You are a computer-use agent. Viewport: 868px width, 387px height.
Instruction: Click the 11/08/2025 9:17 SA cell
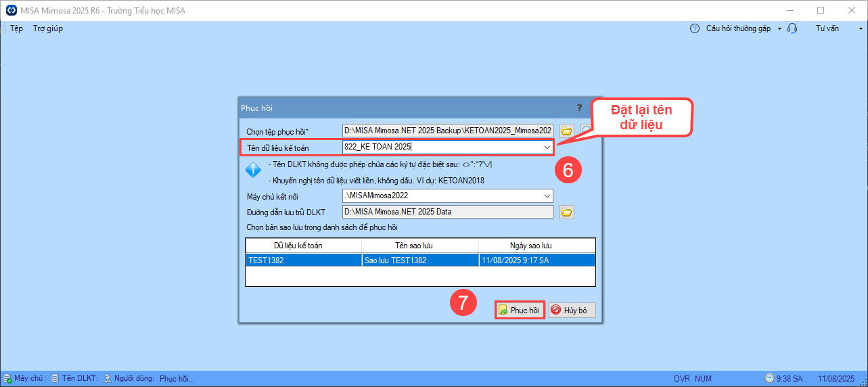(536, 260)
